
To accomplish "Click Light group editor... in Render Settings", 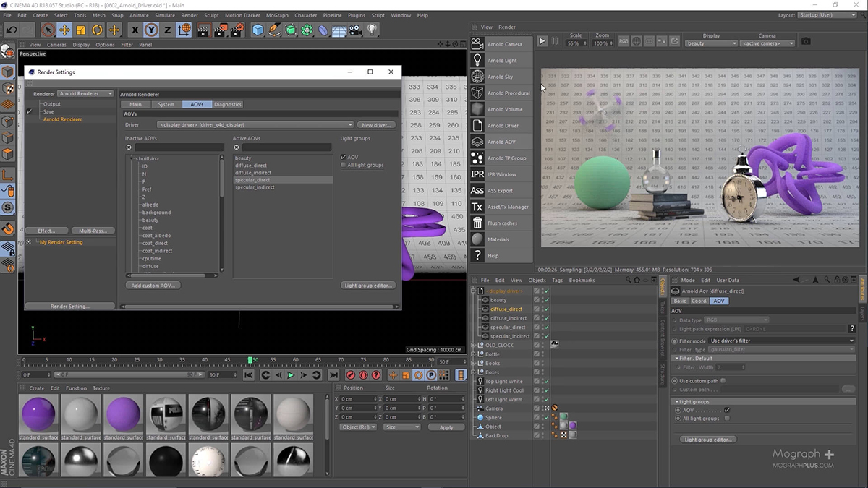I will 369,286.
